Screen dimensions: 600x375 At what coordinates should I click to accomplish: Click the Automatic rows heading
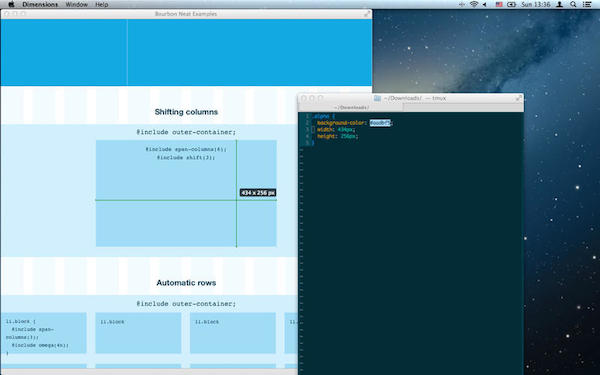[186, 283]
